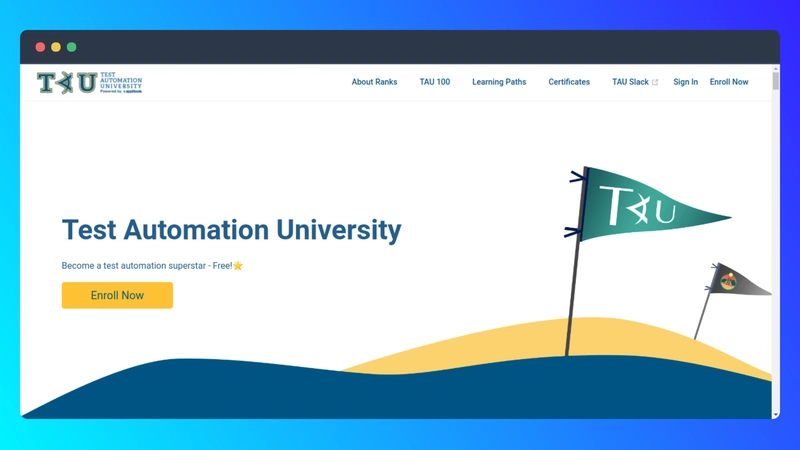The width and height of the screenshot is (800, 450).
Task: Click Sign In in the header
Action: [685, 82]
